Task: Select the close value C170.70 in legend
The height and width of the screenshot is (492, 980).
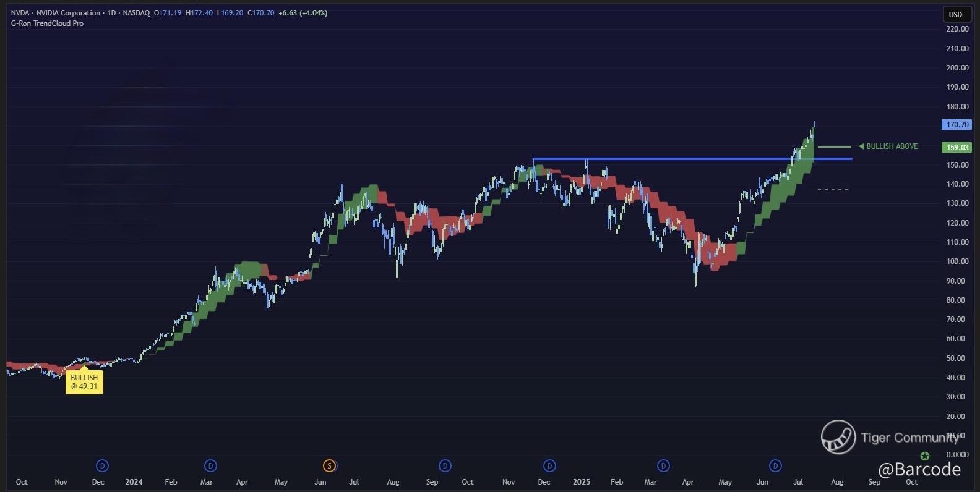Action: 260,13
